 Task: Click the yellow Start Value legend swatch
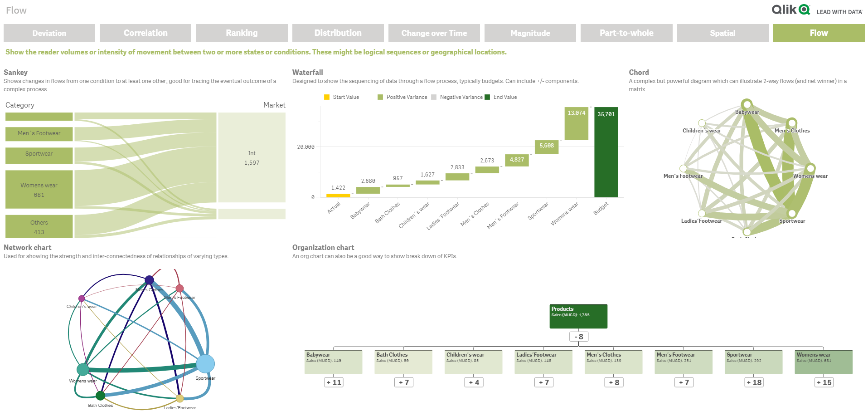327,97
